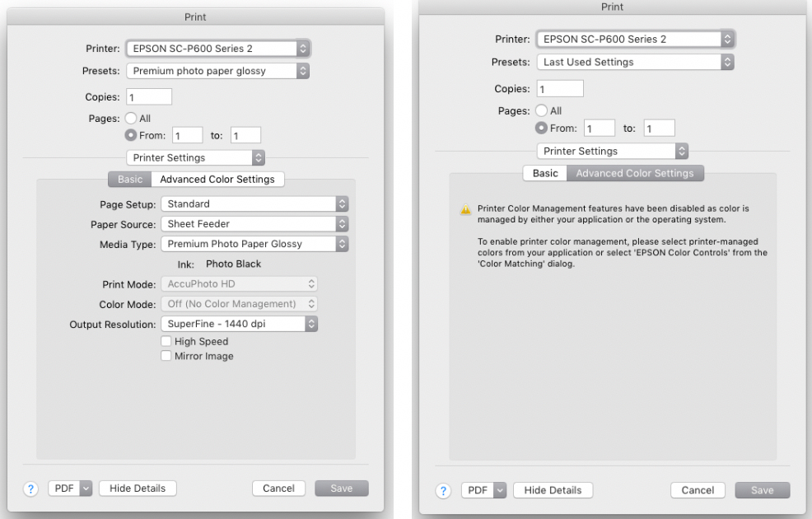812x519 pixels.
Task: Select All pages radio in right dialog
Action: pos(541,110)
